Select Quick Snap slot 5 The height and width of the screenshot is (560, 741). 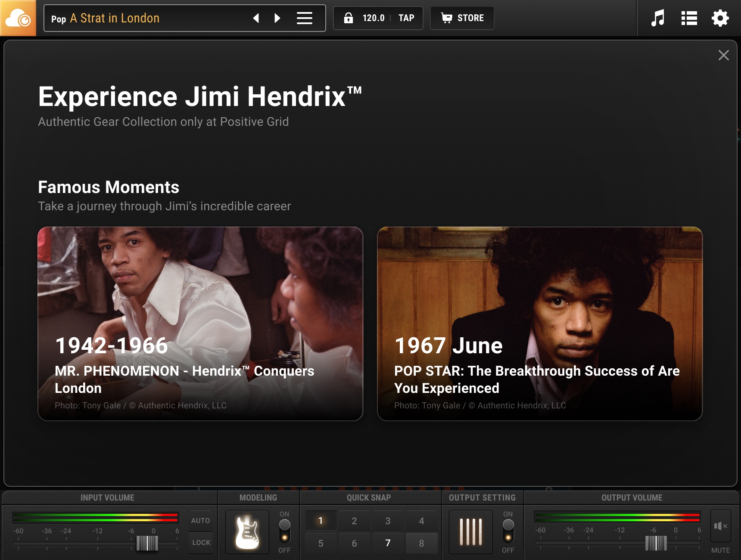(321, 543)
